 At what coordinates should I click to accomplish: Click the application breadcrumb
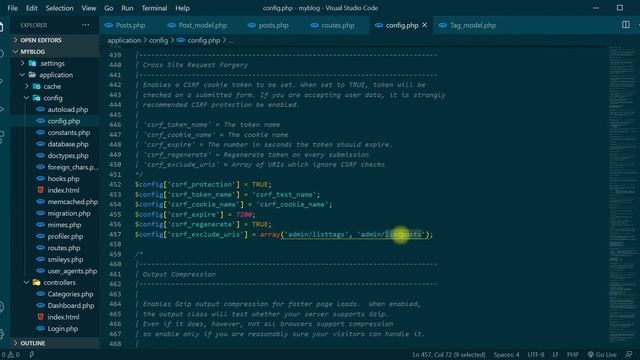coord(124,40)
